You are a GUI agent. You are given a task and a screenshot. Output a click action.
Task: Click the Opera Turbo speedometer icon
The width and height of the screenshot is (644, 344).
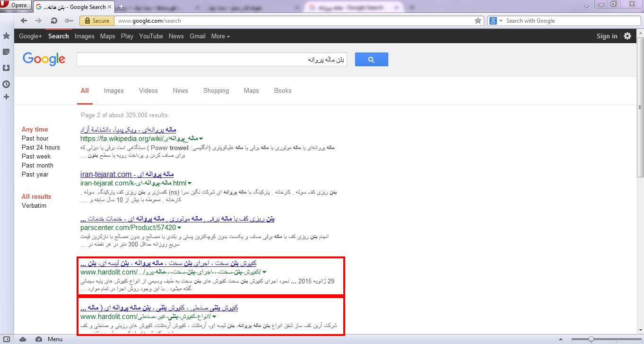[38, 339]
